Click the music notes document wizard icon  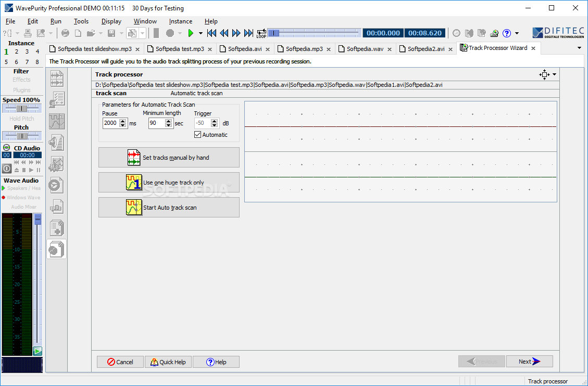(57, 207)
